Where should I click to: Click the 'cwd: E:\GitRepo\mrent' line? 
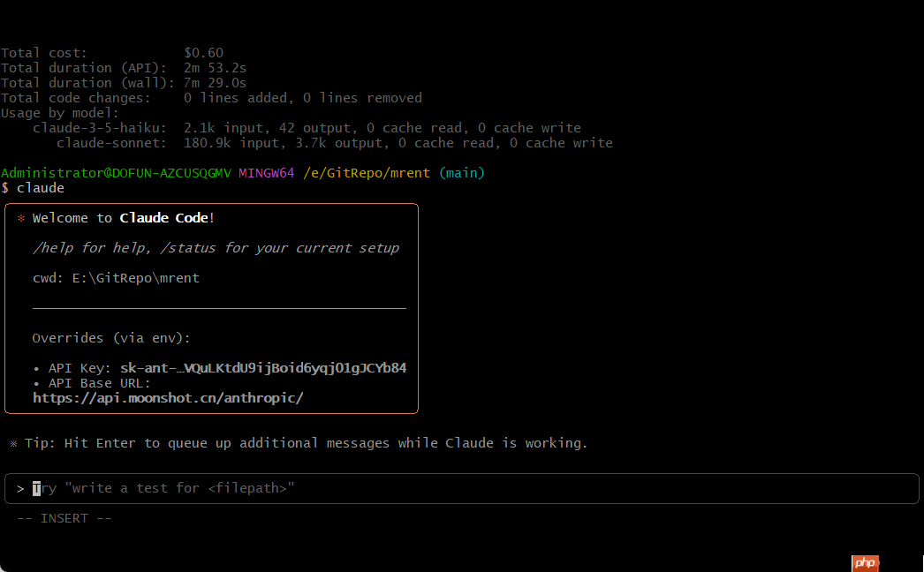(x=116, y=278)
